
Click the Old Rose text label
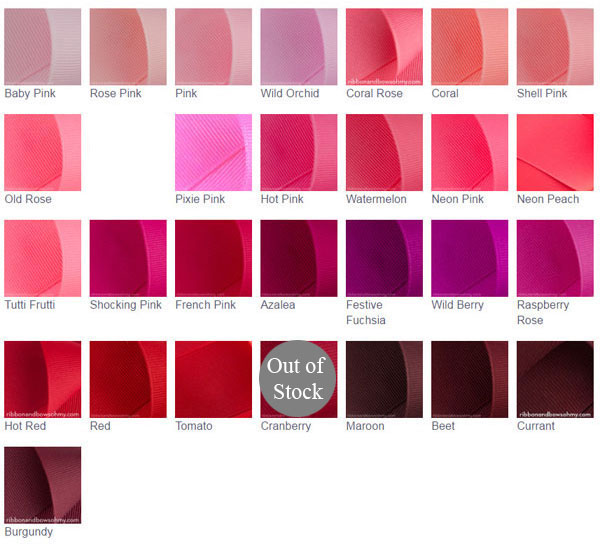point(28,199)
